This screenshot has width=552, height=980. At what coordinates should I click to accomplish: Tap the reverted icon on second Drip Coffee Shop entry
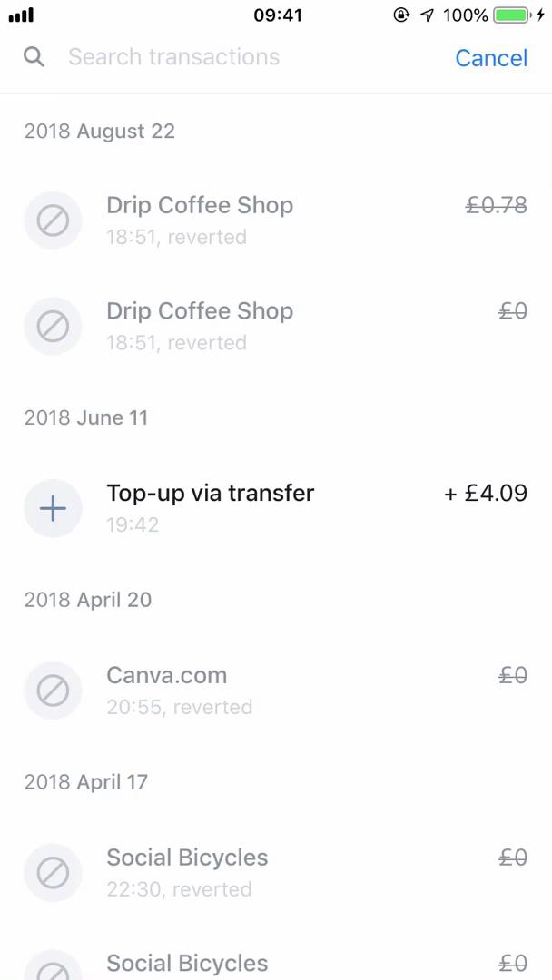(53, 326)
